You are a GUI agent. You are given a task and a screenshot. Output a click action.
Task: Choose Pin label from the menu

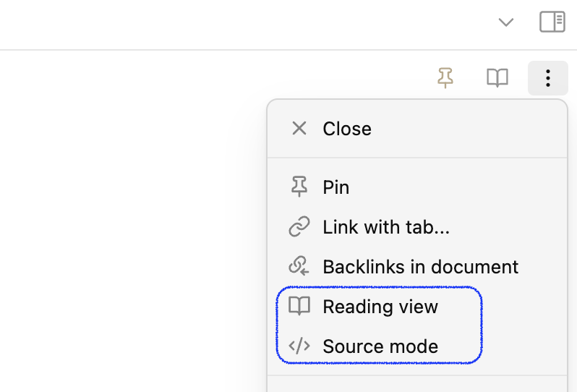(336, 187)
